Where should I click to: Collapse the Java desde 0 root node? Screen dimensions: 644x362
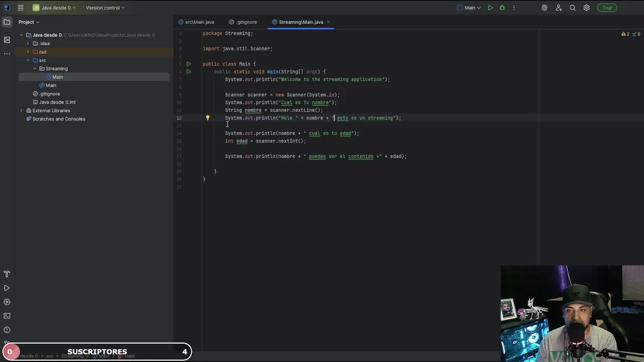coord(21,35)
